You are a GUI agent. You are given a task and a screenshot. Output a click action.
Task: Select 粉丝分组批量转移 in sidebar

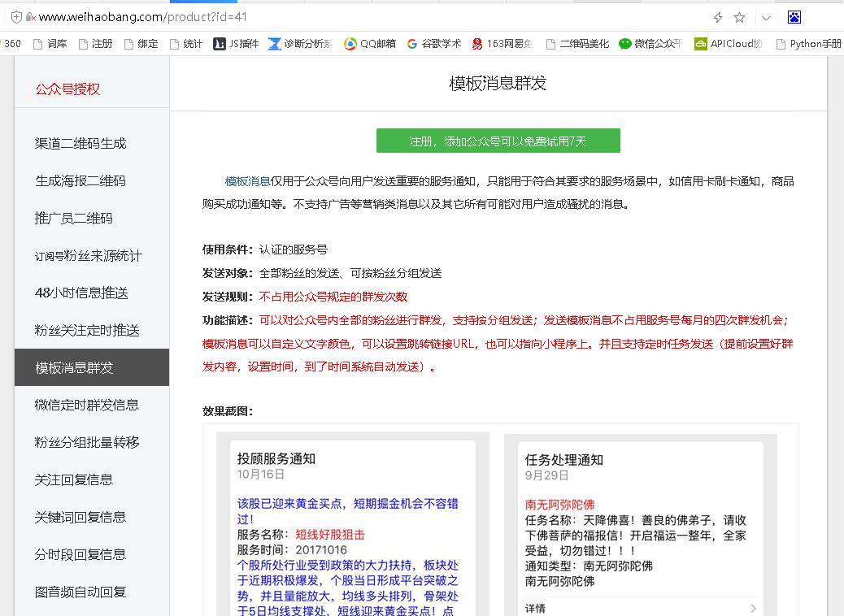click(87, 442)
